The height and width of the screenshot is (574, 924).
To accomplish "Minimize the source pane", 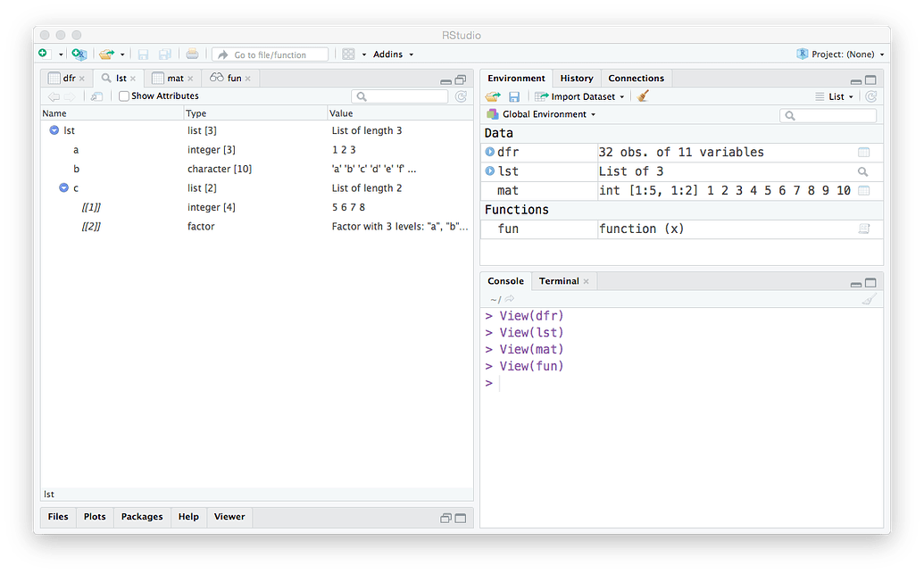I will click(x=446, y=80).
